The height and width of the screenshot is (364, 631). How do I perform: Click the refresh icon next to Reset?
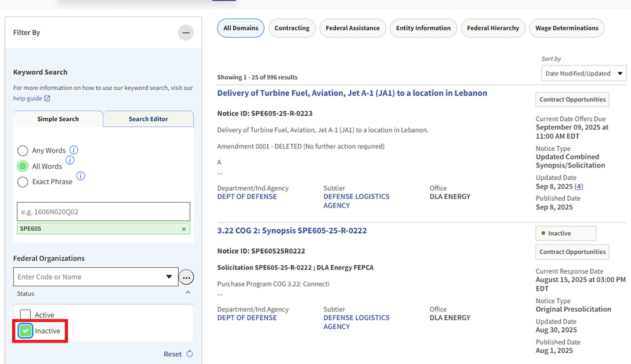188,354
